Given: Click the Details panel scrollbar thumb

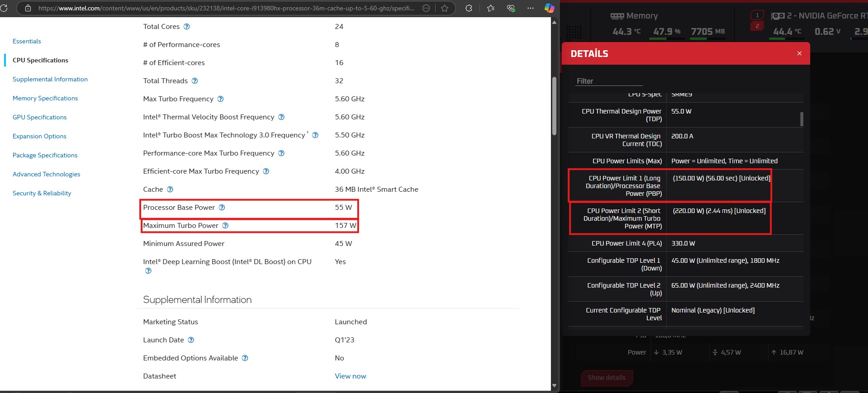Looking at the screenshot, I should [802, 119].
